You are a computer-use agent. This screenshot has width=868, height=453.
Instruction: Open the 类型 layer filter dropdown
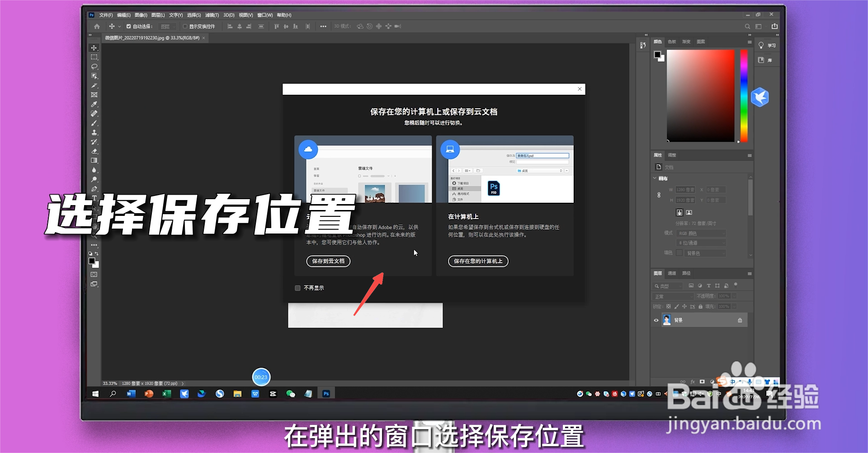tap(668, 286)
